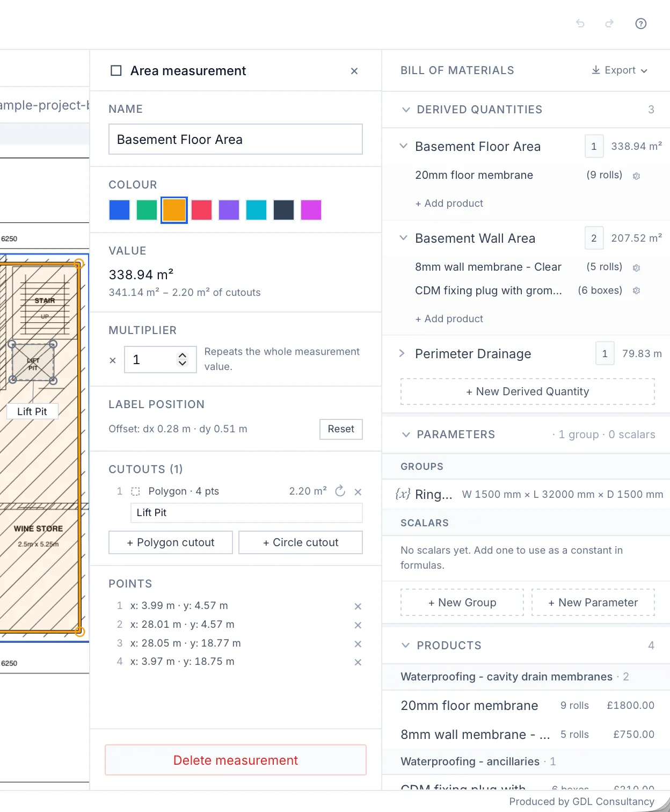Click the Basement Floor Area name field
This screenshot has height=812, width=670.
coord(236,139)
